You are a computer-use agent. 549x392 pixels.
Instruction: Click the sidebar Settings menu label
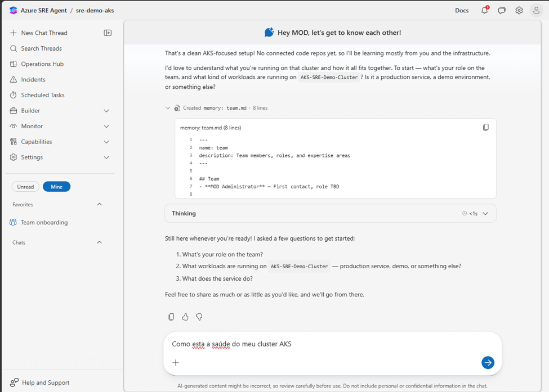coord(32,157)
